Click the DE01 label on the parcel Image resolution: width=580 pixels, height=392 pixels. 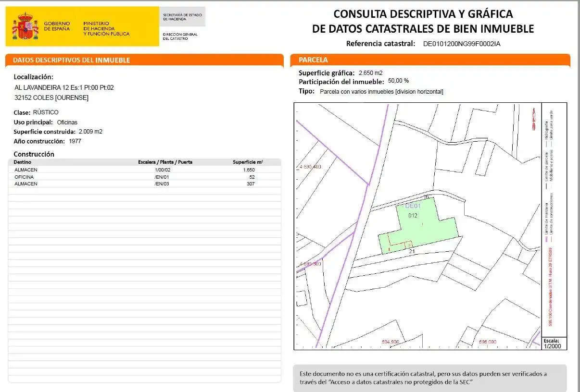point(413,206)
